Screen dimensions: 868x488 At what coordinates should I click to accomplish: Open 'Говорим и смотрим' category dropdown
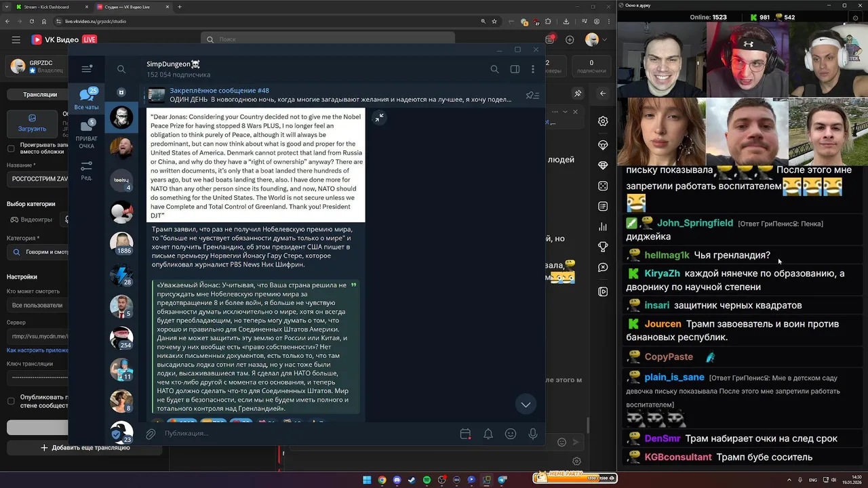pos(37,252)
